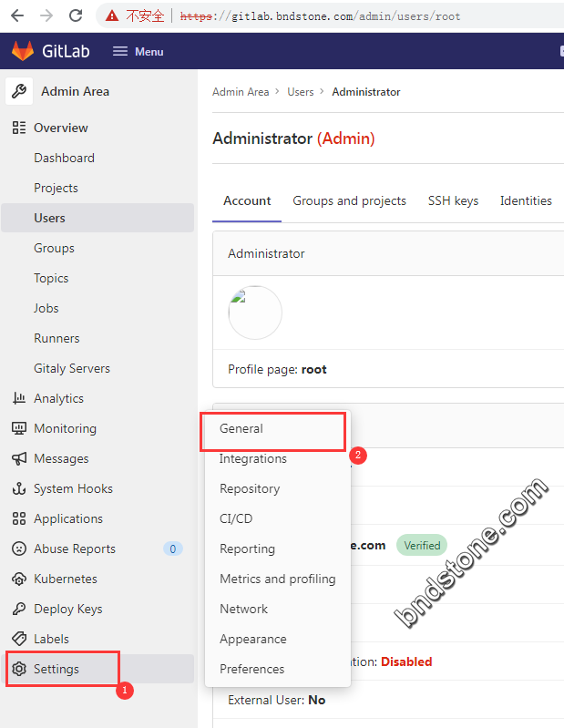Click the not-secure warning triangle icon
Screen dimensions: 564x728
[112, 16]
